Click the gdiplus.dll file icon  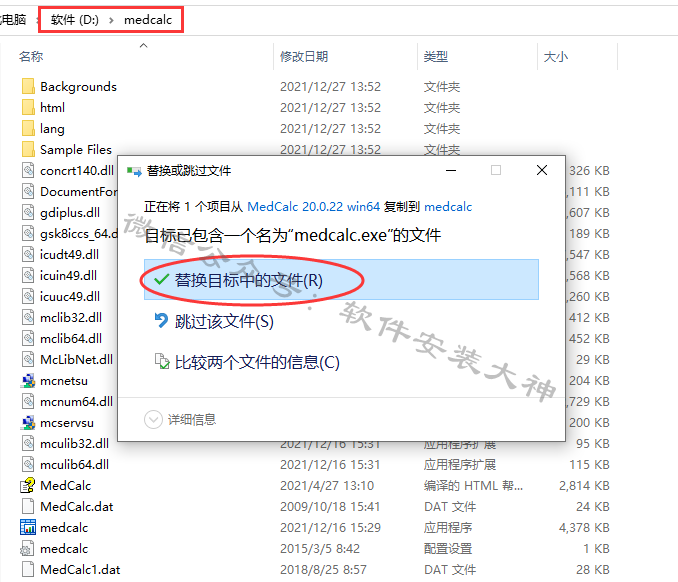point(28,212)
